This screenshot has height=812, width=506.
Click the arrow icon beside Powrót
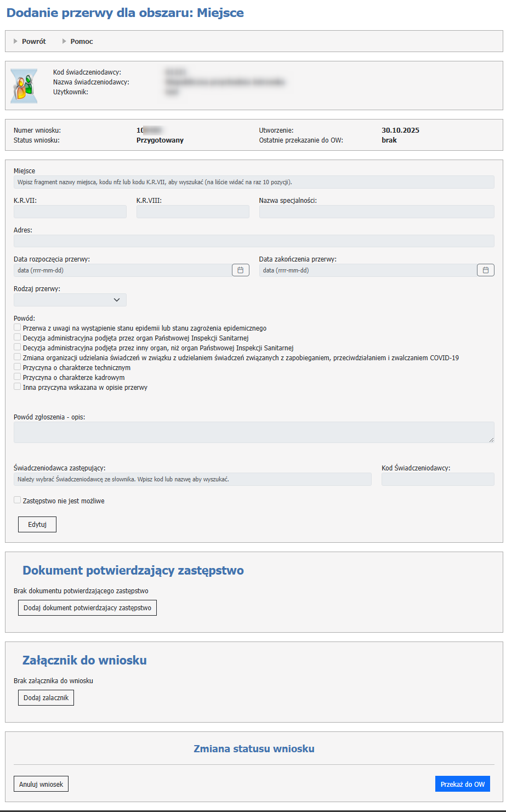click(x=16, y=41)
